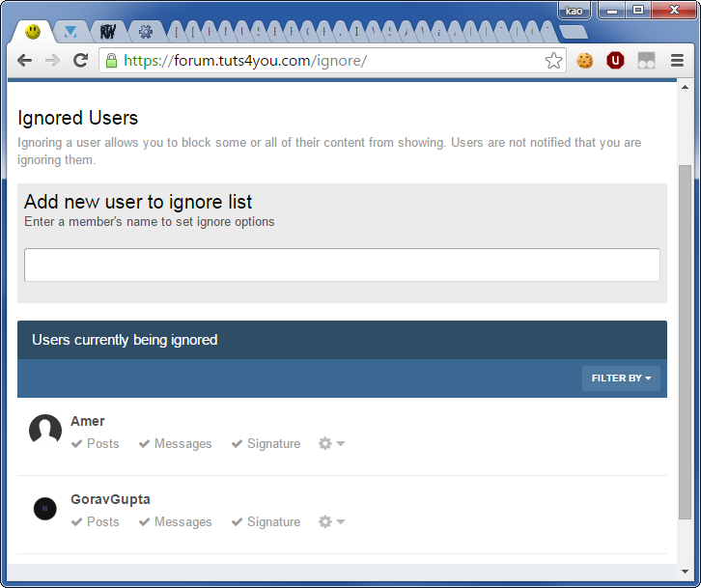This screenshot has height=588, width=701.
Task: Toggle Posts ignore for GoravGupta
Action: (96, 521)
